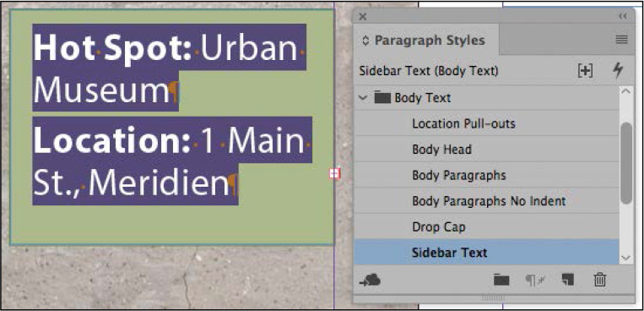Click the Quick Apply lightning icon
Viewport: 644px width, 311px height.
pos(617,70)
